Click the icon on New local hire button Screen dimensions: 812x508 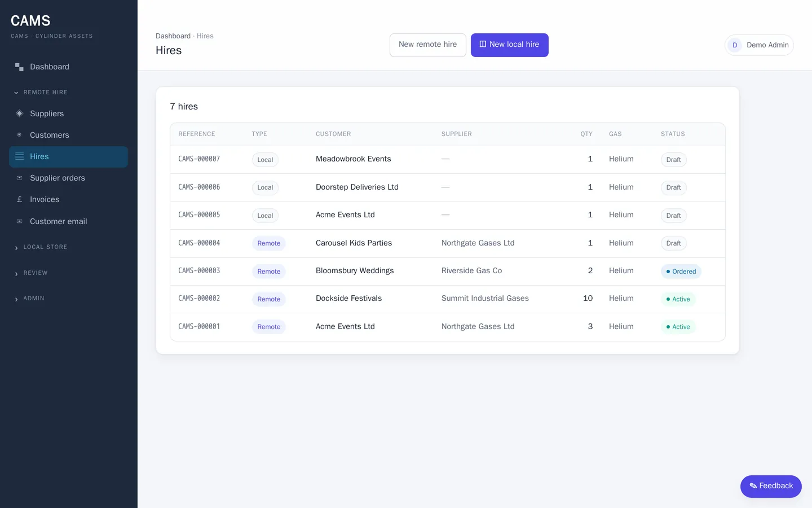click(483, 44)
